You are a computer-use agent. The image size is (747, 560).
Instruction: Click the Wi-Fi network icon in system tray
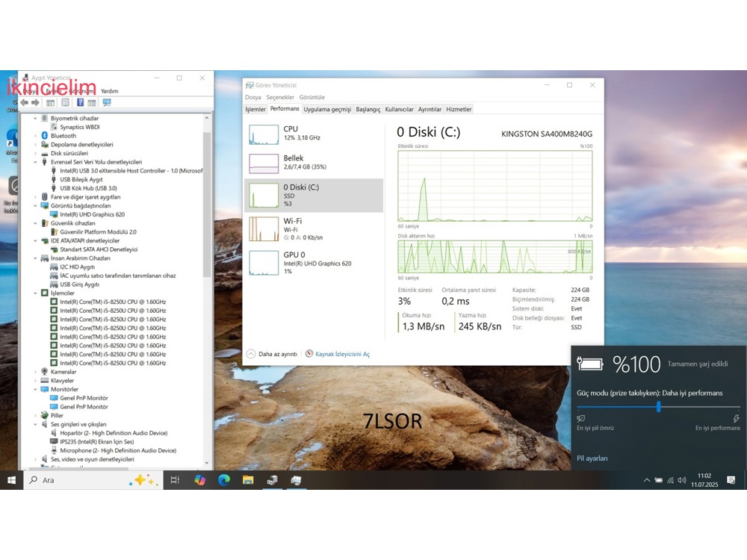click(x=670, y=480)
